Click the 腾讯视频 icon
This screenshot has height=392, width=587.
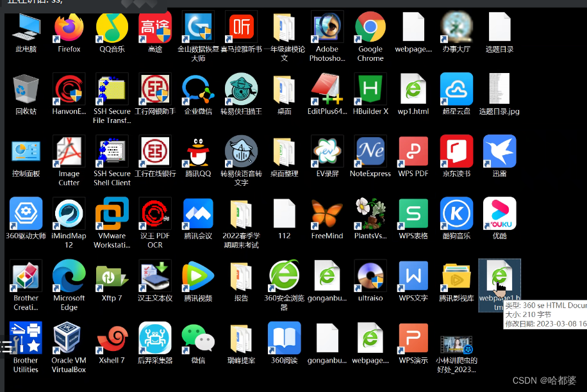198,275
